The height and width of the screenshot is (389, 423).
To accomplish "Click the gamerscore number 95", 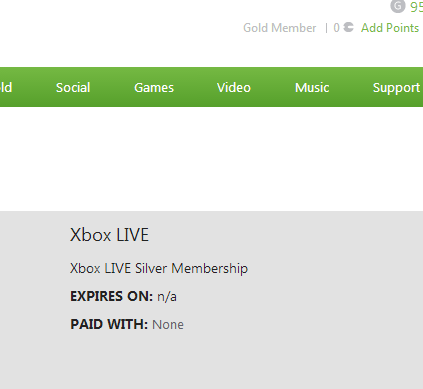I will click(x=416, y=7).
